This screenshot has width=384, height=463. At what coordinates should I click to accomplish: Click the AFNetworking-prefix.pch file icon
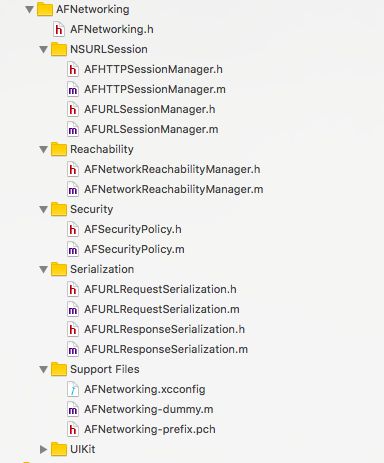(73, 429)
